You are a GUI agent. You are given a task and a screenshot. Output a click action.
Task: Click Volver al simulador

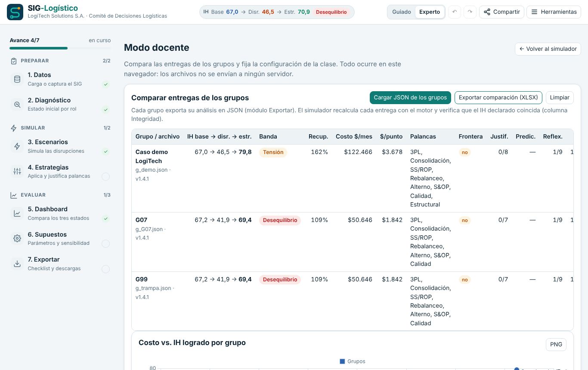click(x=548, y=49)
